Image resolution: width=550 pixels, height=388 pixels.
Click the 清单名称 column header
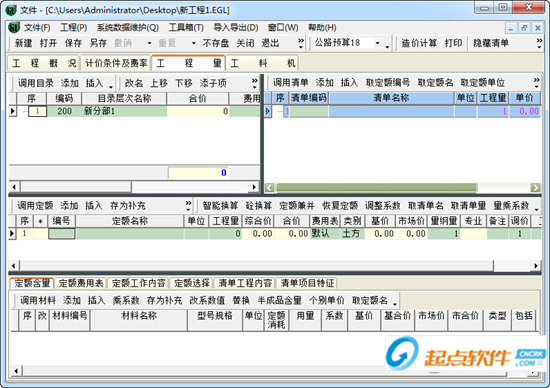tap(391, 98)
